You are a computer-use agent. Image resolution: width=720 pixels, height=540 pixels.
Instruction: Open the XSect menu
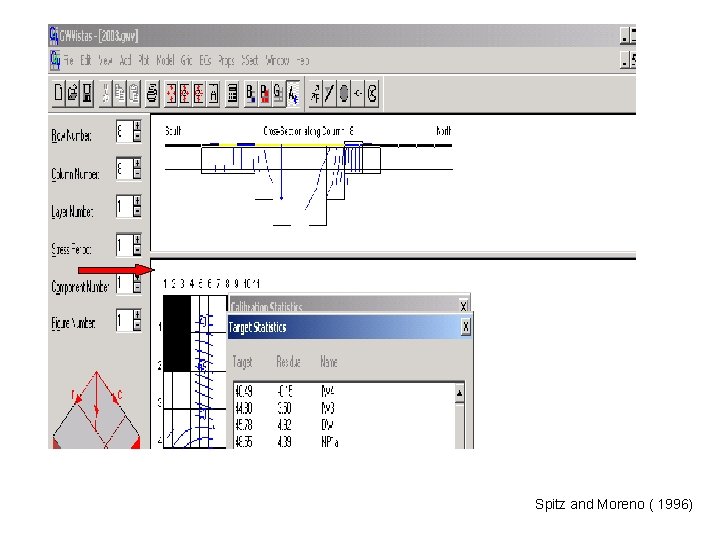click(250, 60)
